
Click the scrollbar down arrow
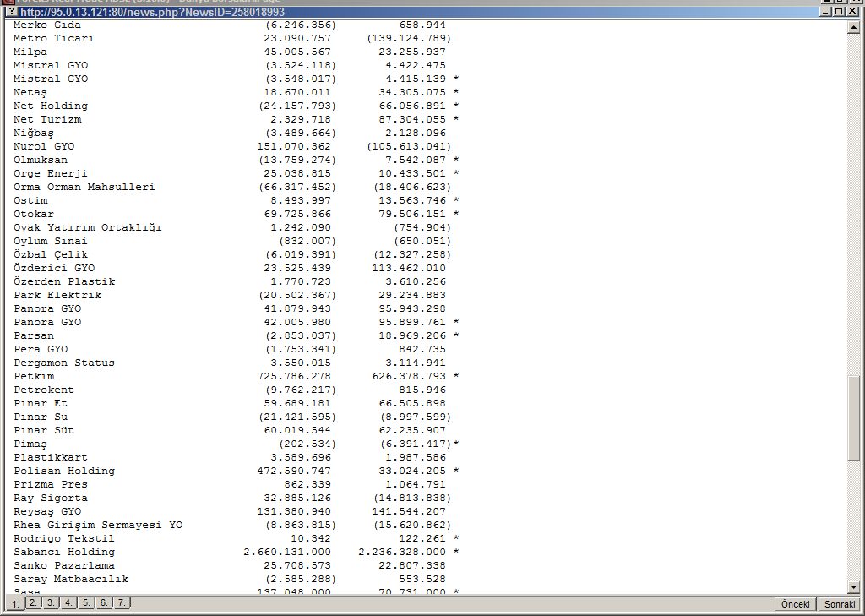click(x=854, y=588)
